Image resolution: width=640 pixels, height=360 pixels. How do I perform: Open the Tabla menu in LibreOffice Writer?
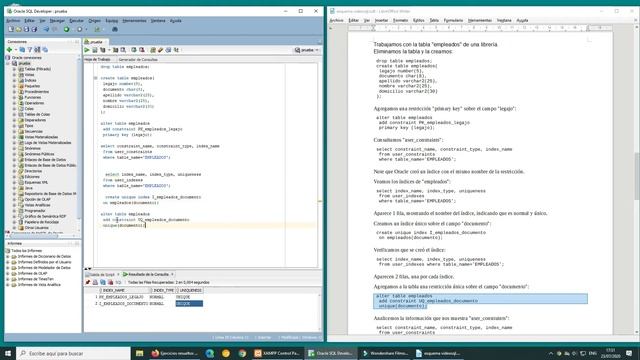point(434,20)
